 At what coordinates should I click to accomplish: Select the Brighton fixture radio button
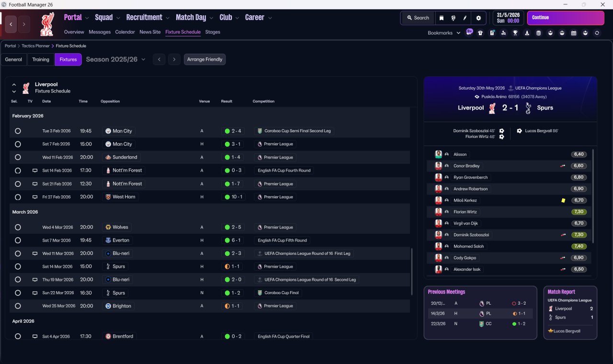tap(18, 306)
